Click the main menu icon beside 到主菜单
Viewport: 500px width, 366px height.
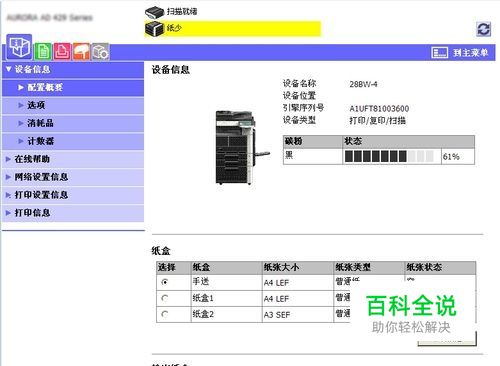(440, 53)
